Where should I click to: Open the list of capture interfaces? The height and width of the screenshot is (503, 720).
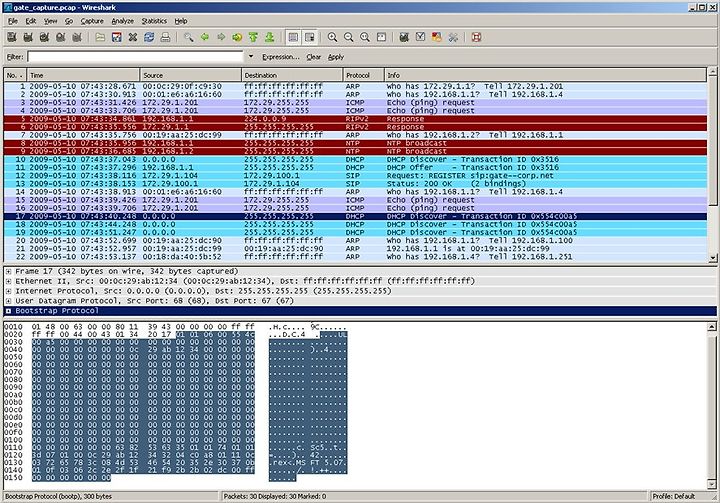click(12, 37)
